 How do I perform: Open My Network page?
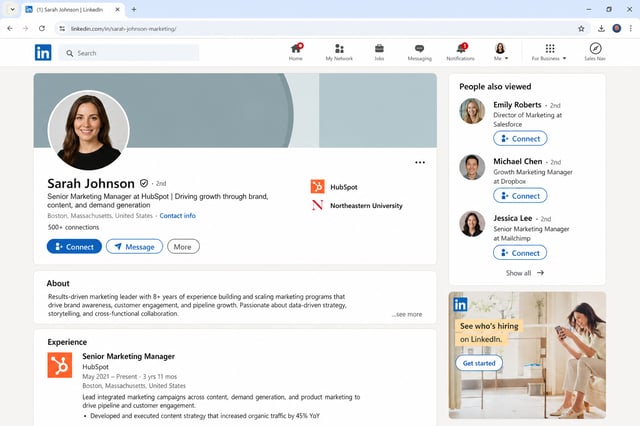339,52
